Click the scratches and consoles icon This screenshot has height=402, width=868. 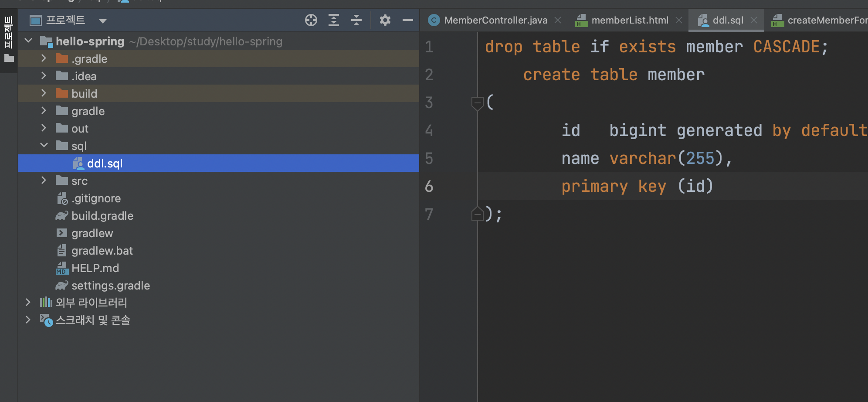point(46,320)
